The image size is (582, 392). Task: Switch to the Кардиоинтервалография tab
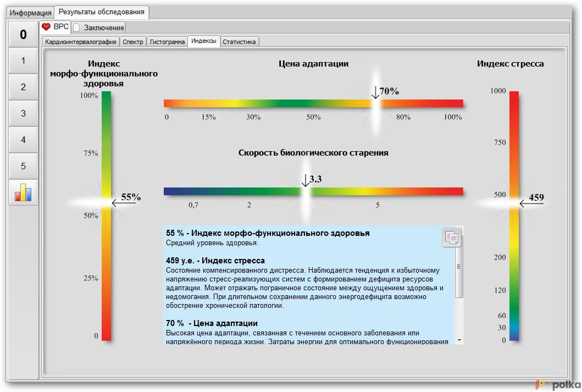coord(80,42)
